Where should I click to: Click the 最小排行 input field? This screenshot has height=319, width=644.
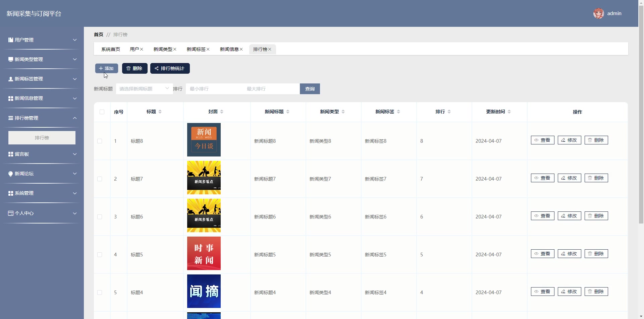(x=214, y=89)
